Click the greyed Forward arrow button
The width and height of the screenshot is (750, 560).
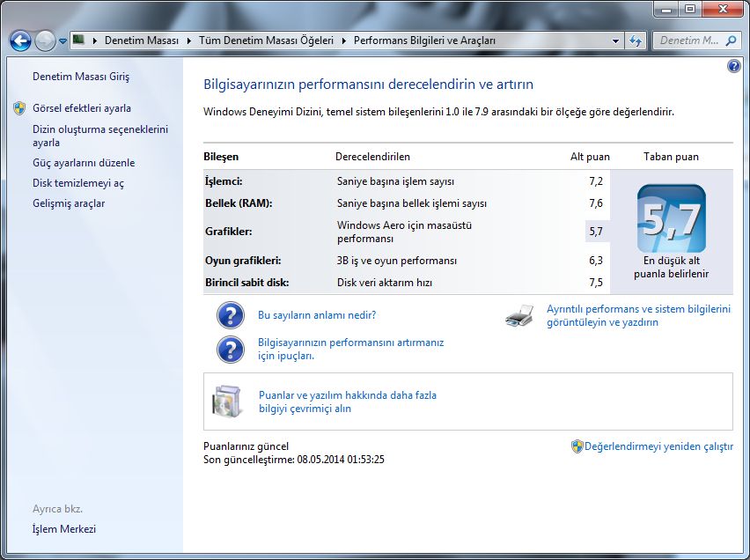(46, 41)
